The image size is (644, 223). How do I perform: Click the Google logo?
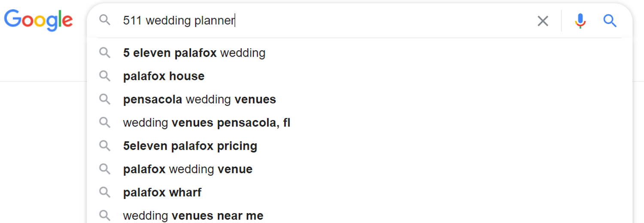(39, 20)
